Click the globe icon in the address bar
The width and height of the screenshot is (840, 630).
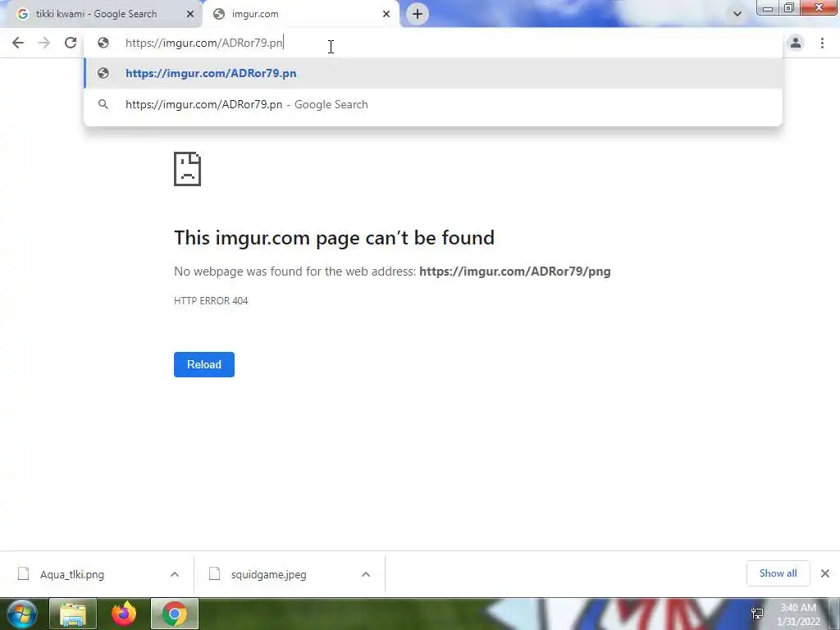coord(103,43)
